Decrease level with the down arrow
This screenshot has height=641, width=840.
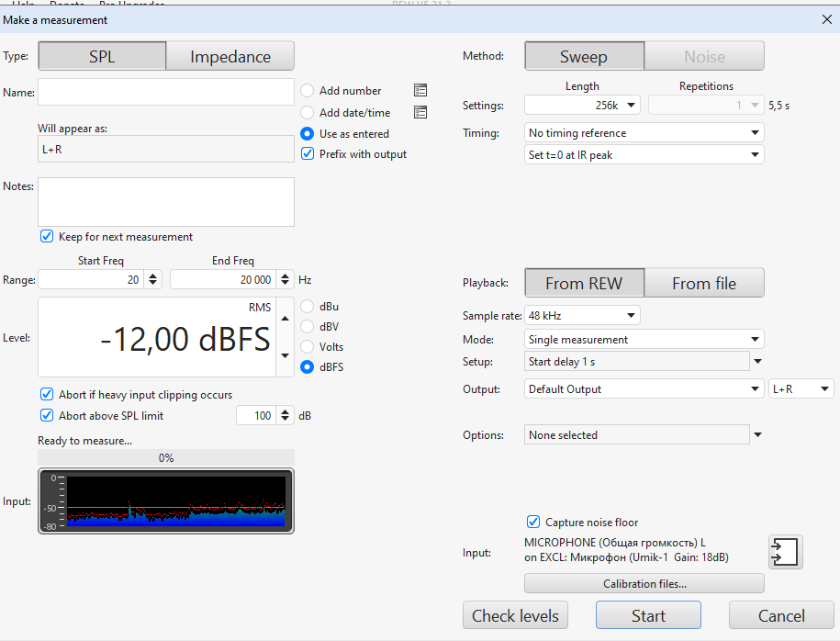point(284,355)
